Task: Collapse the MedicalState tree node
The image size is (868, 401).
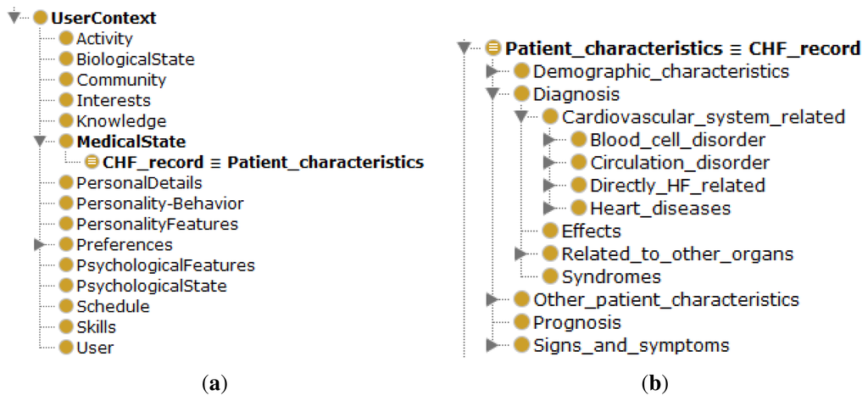Action: pyautogui.click(x=40, y=142)
